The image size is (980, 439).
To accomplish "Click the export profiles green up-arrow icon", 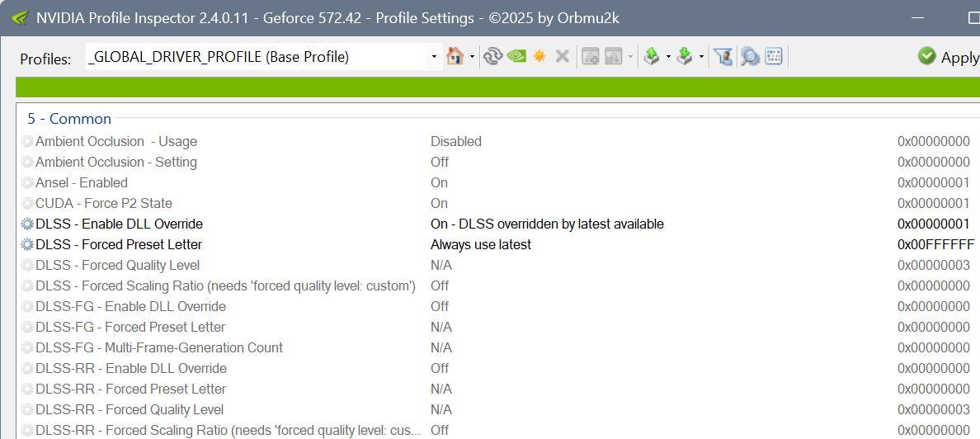I will pos(651,56).
